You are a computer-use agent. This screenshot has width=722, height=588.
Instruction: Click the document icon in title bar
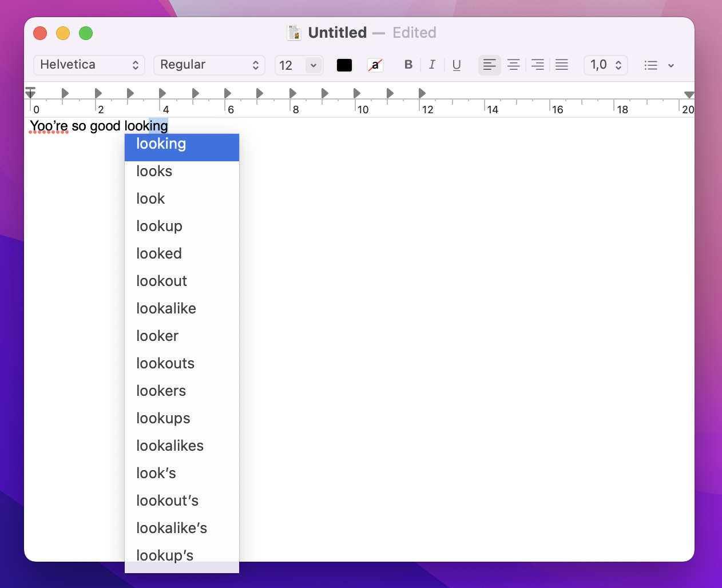(x=294, y=33)
